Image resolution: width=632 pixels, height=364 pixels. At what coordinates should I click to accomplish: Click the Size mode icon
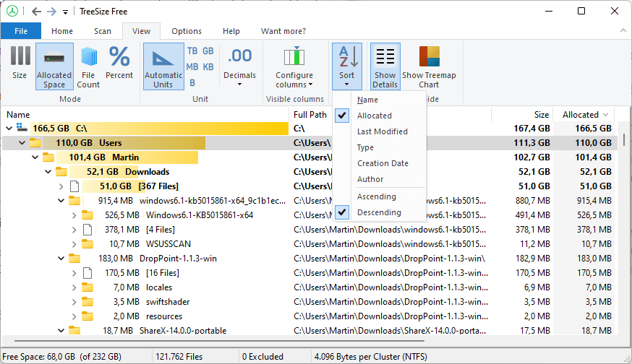(x=20, y=64)
